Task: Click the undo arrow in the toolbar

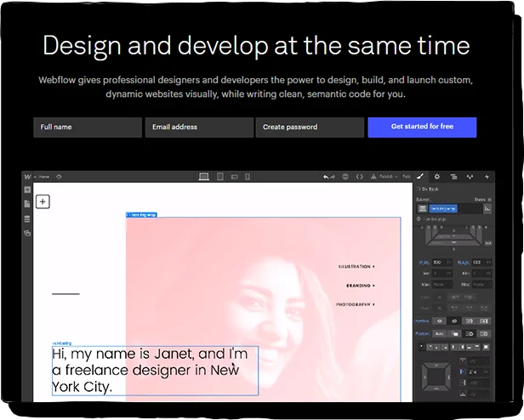Action: point(326,177)
